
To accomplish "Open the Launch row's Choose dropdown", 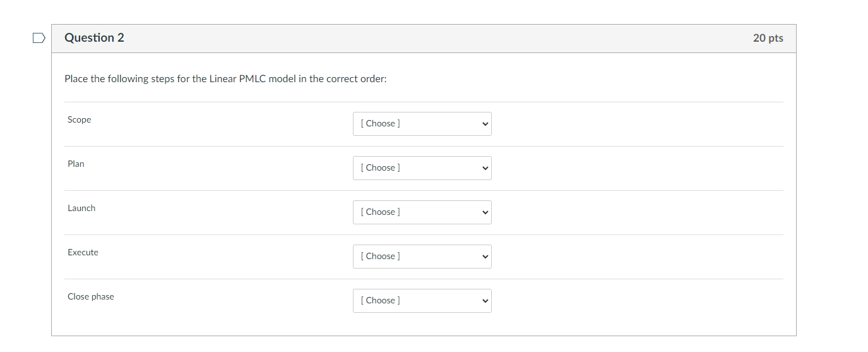I will pyautogui.click(x=422, y=212).
